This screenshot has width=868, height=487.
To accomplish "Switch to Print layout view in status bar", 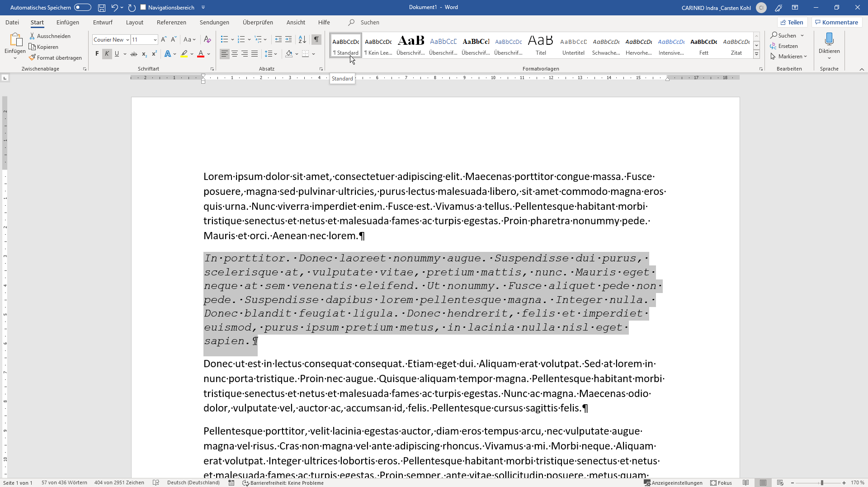I will (763, 482).
